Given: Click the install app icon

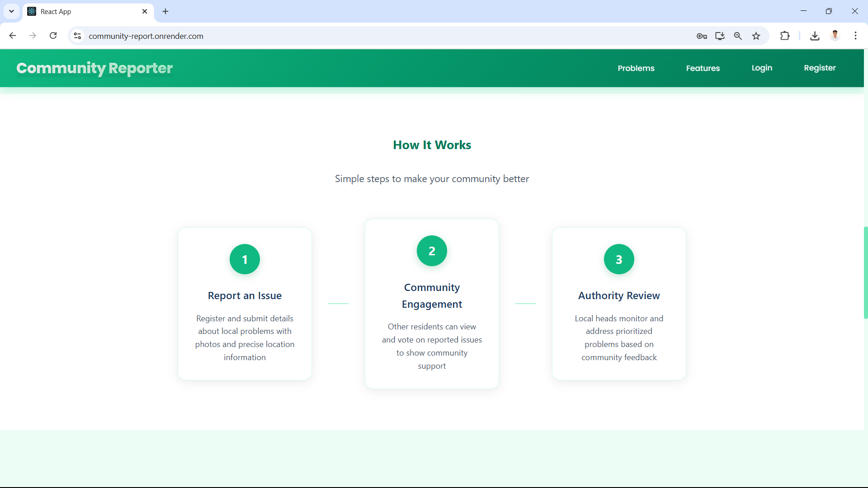Looking at the screenshot, I should pos(720,36).
